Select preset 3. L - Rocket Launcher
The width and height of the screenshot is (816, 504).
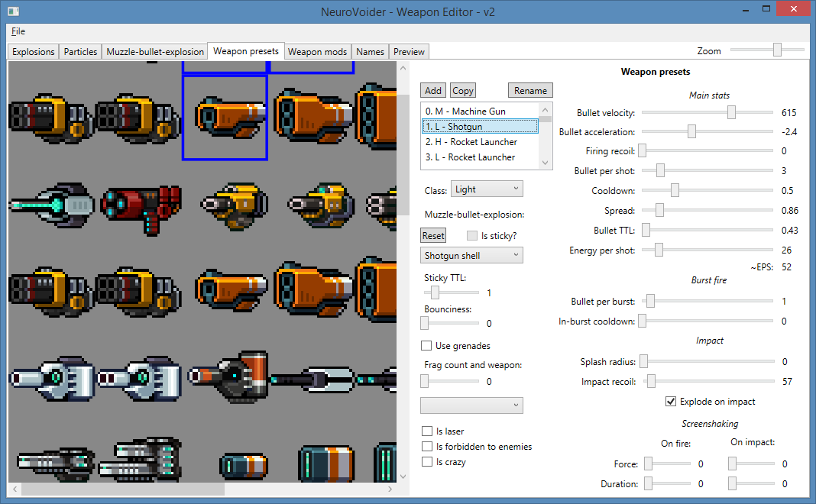(x=480, y=157)
